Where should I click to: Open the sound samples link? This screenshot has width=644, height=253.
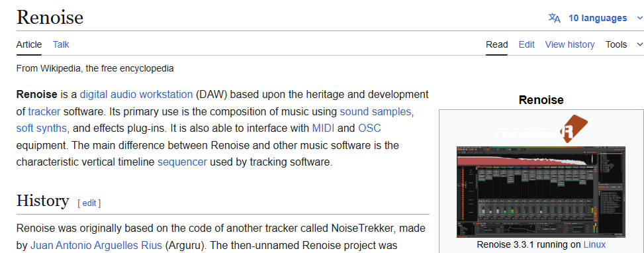375,111
